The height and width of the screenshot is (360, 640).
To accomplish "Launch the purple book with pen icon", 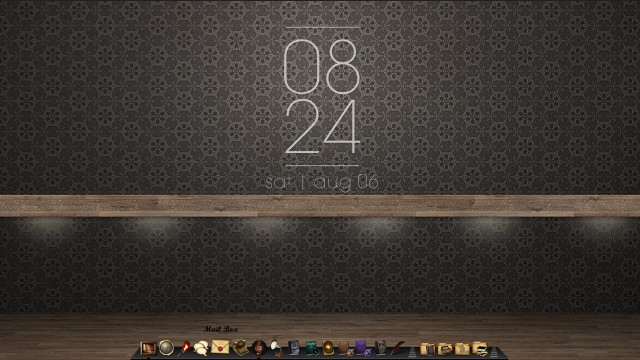I will pos(362,349).
